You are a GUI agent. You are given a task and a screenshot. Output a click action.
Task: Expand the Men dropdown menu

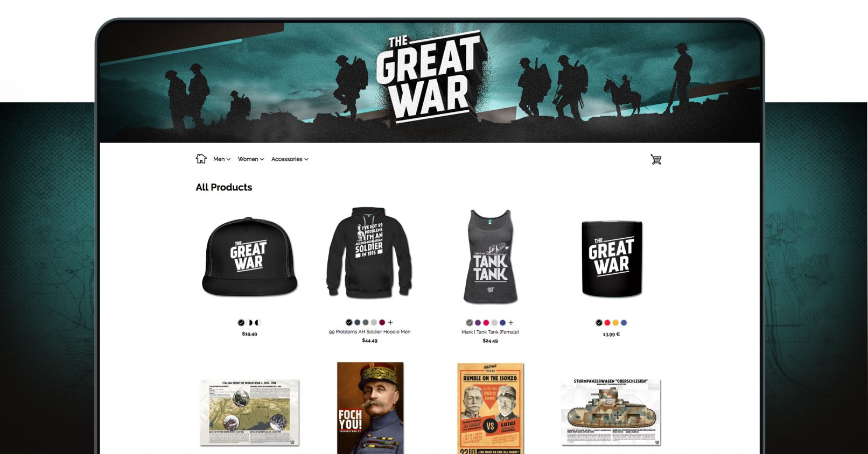point(221,159)
